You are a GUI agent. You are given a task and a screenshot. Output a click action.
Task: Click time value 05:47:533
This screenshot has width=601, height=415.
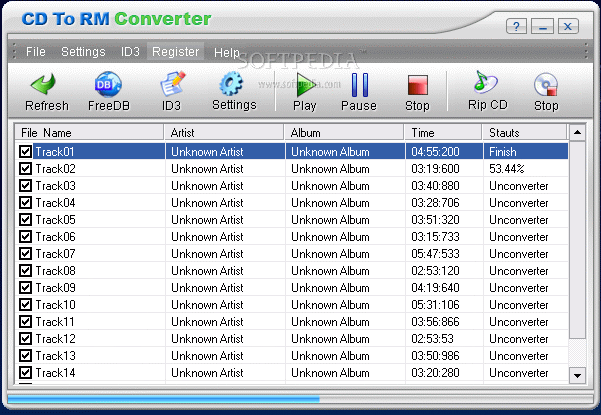[x=435, y=253]
